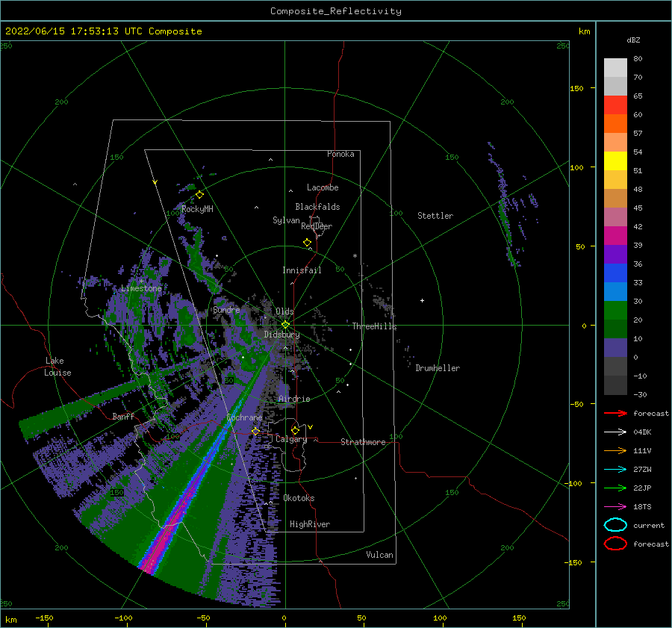Click the 80 dBZ light gray swatch
The image size is (672, 628).
click(x=615, y=68)
